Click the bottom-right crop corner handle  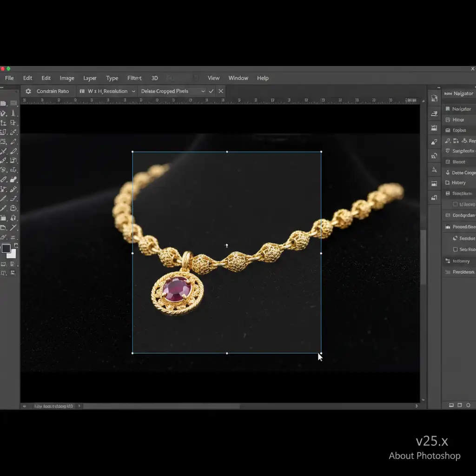pos(321,353)
